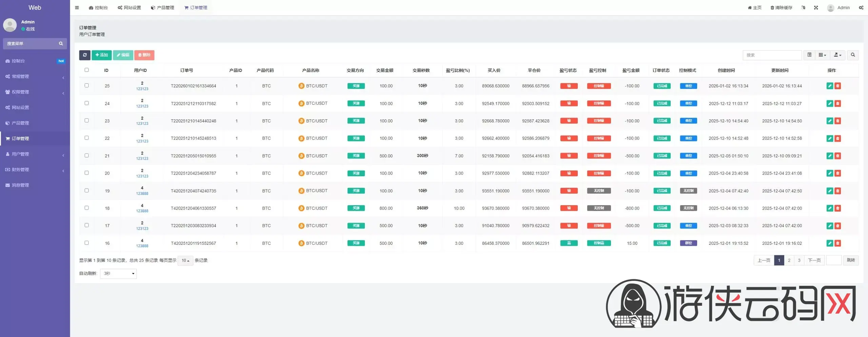Screen dimensions: 868x337
Task: Open the records-per-page dropdown
Action: (x=185, y=260)
